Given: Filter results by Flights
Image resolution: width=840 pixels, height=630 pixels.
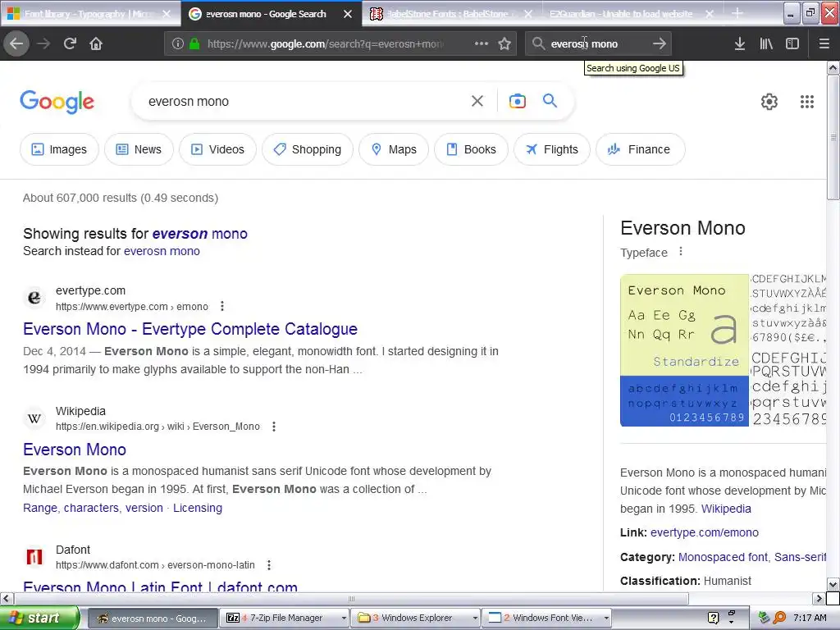Looking at the screenshot, I should (x=552, y=149).
